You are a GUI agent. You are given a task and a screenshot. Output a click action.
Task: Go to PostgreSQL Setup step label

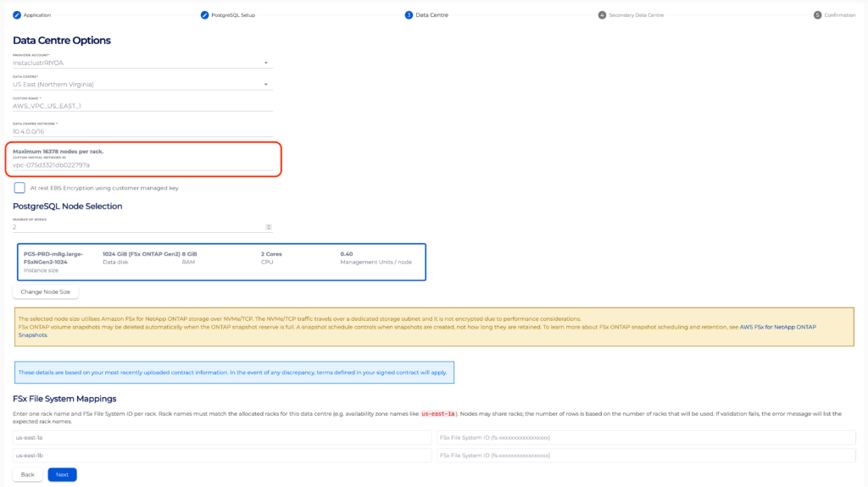tap(233, 15)
